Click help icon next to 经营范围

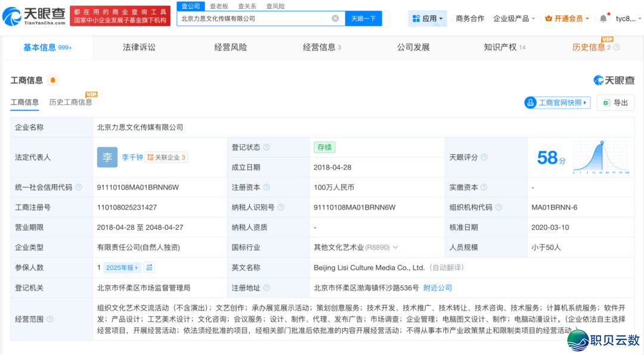50,319
